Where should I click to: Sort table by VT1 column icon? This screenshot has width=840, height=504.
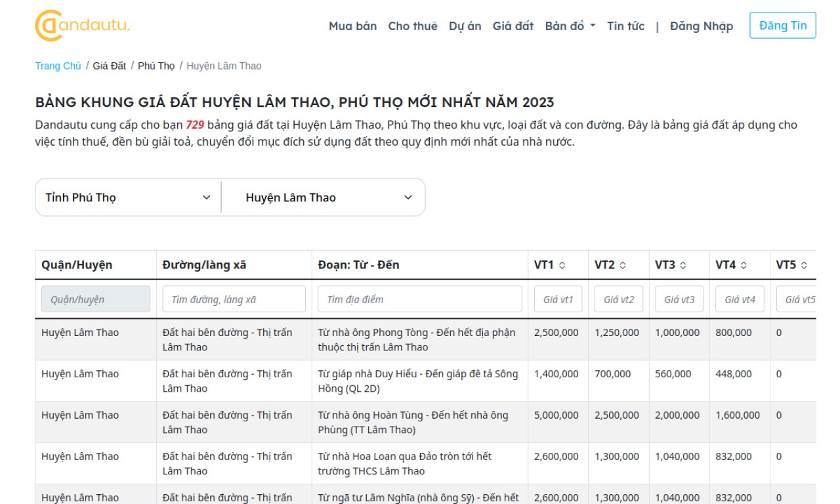pos(562,265)
